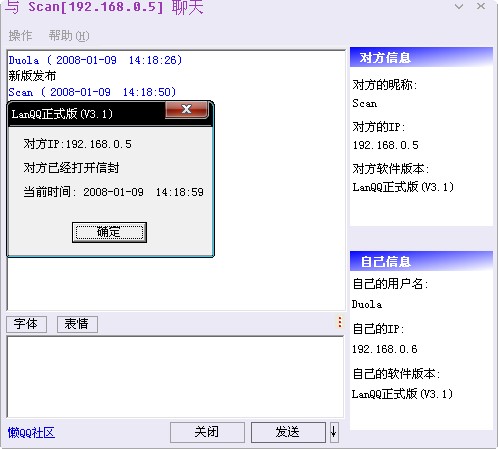Click the orange dotted splitter handle
The height and width of the screenshot is (449, 498).
tap(340, 322)
